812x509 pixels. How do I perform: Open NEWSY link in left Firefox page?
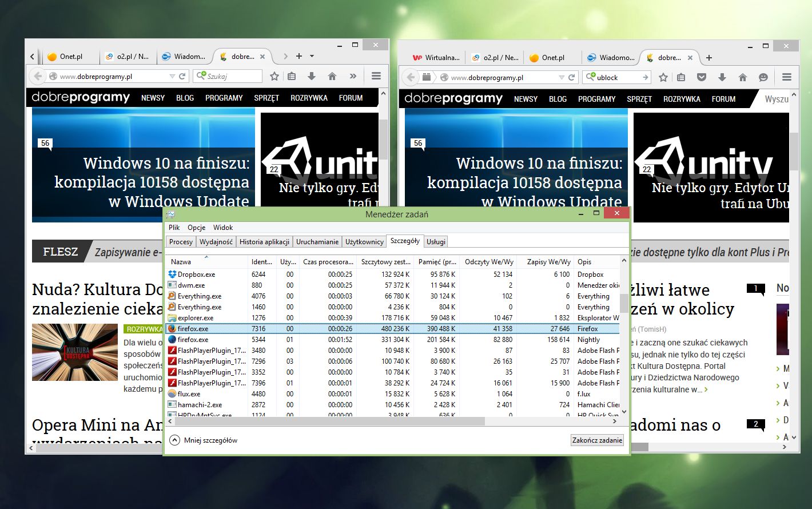153,98
